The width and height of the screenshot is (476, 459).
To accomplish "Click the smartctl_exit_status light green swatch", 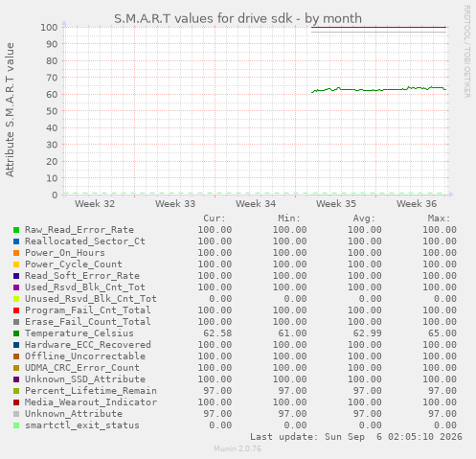I will pyautogui.click(x=16, y=425).
